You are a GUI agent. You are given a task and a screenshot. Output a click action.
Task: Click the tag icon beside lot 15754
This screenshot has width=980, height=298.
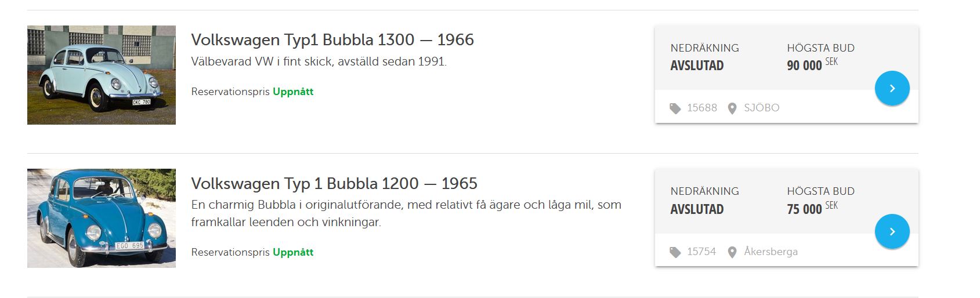click(675, 252)
